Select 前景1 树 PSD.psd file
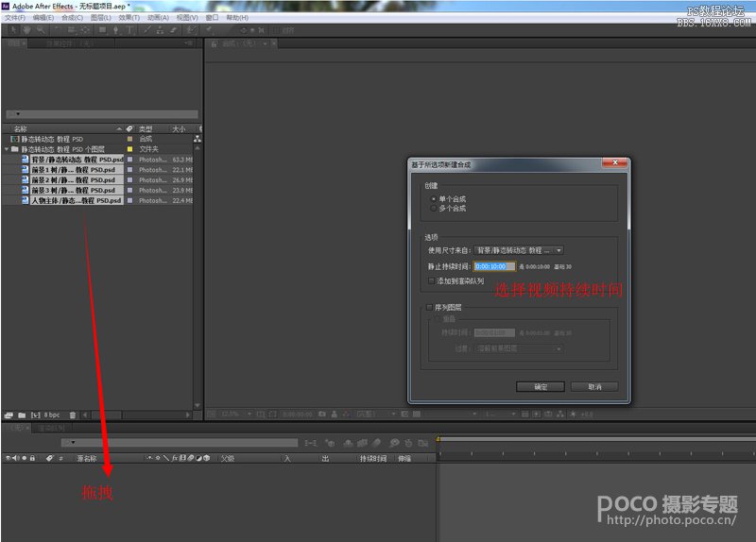The height and width of the screenshot is (542, 756). click(x=77, y=170)
